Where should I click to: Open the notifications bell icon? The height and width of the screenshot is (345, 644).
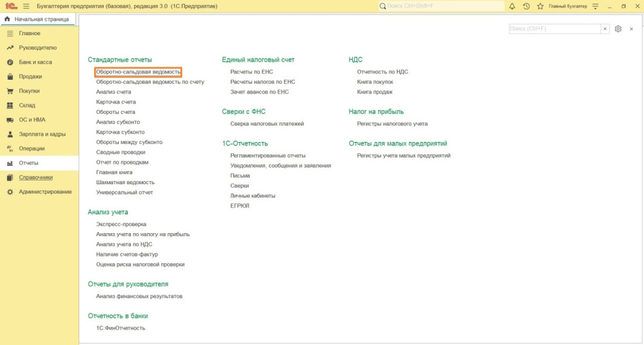[512, 6]
